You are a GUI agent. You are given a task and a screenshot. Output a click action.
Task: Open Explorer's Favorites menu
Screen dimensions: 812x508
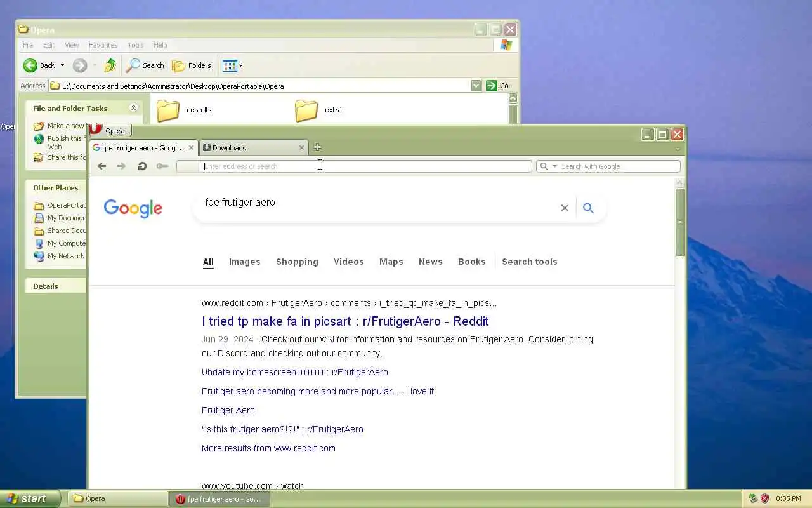103,45
